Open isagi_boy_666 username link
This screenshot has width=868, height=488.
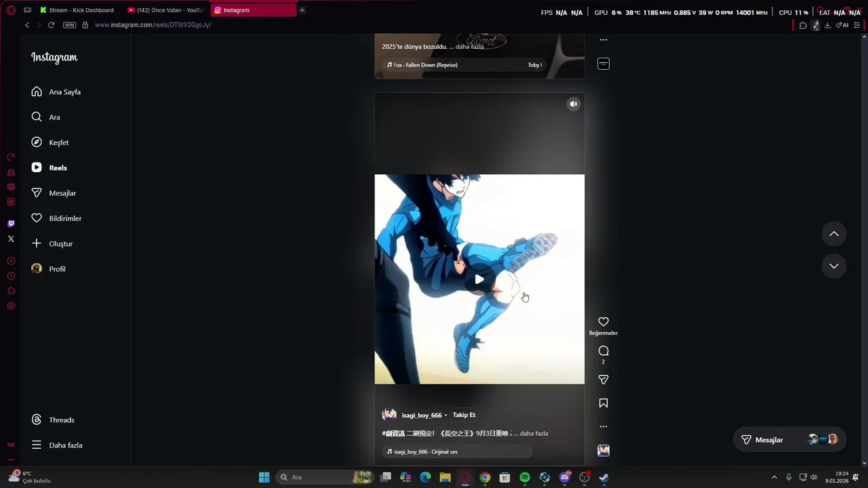[x=422, y=415]
